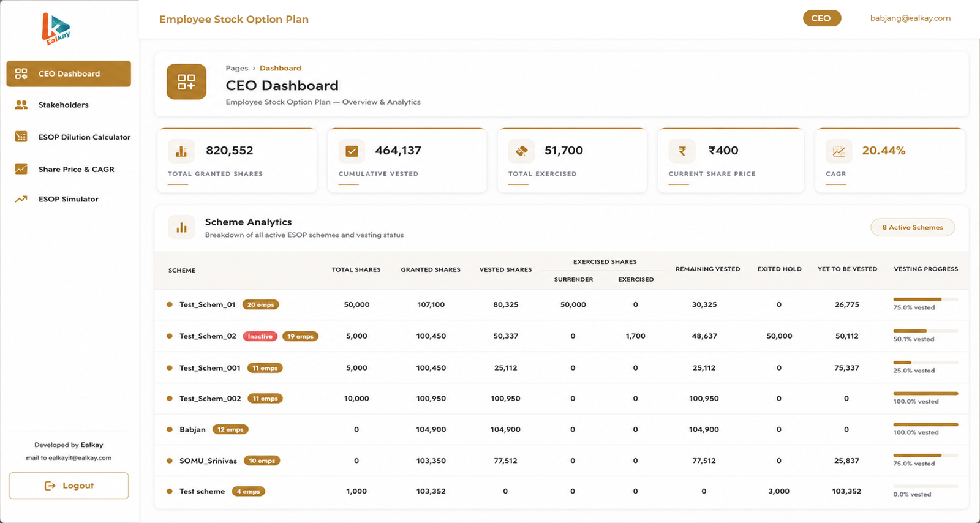Click the mail to ealkayit@ealkay.com link
Screen dimensions: 980x523
click(x=69, y=457)
